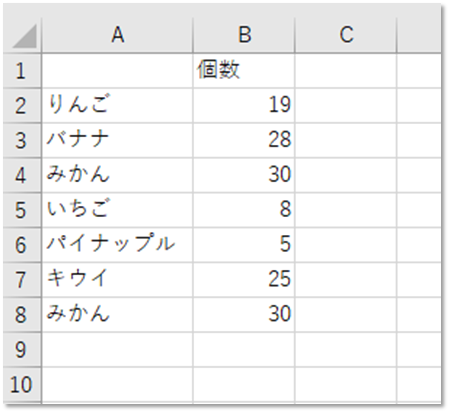Select the バナナ cell
Viewport: 450px width, 413px height.
tap(117, 140)
